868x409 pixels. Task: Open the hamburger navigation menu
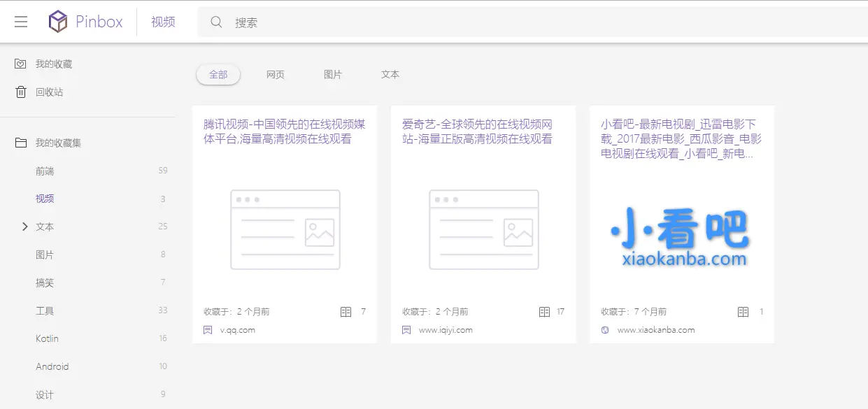click(x=20, y=21)
